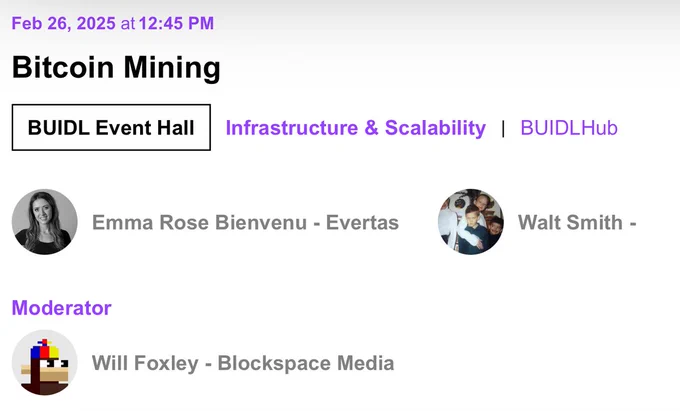Click the 12:45 PM session time
Image resolution: width=680 pixels, height=411 pixels.
point(176,23)
